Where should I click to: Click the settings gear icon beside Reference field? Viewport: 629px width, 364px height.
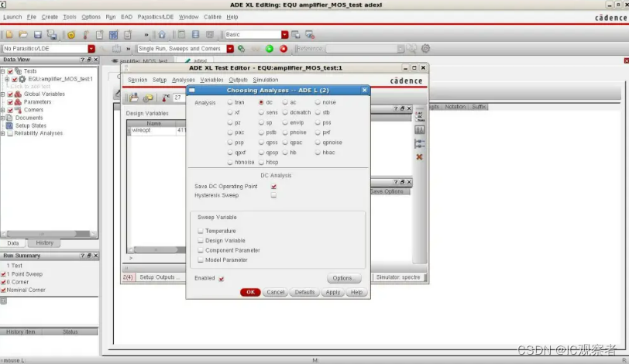pyautogui.click(x=425, y=49)
